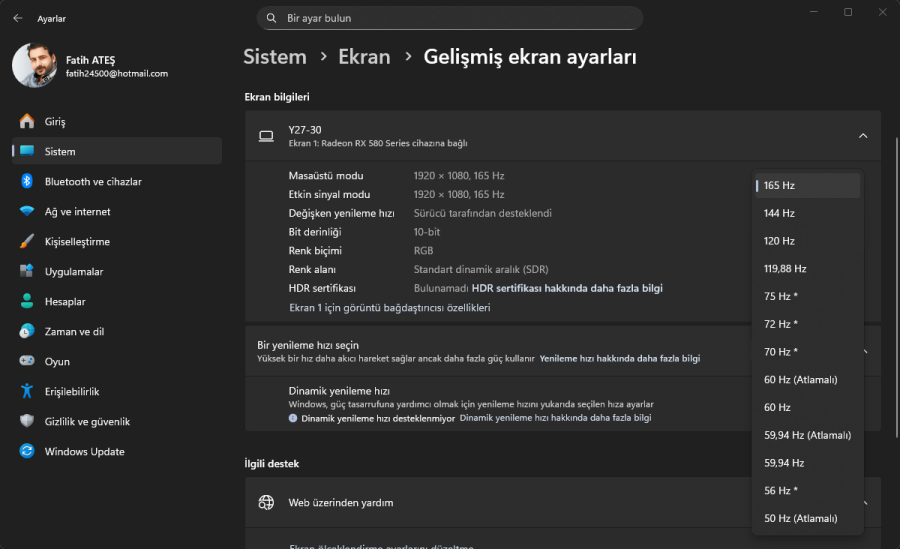Image resolution: width=900 pixels, height=549 pixels.
Task: Open Windows Update in the sidebar
Action: [84, 452]
